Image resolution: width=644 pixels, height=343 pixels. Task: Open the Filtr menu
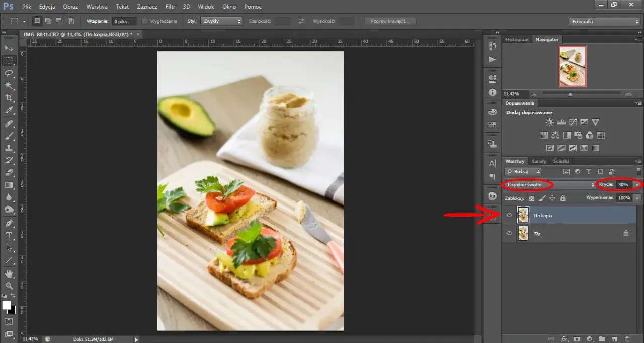tap(170, 7)
